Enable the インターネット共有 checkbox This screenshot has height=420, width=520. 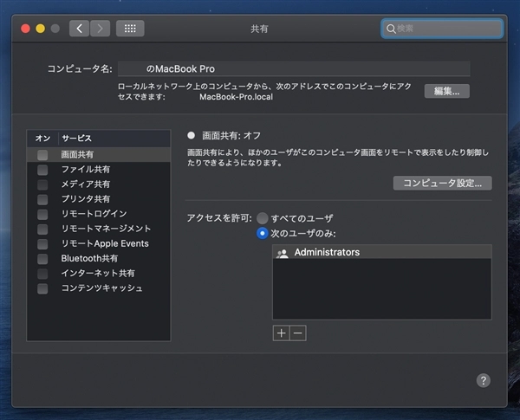pos(42,274)
